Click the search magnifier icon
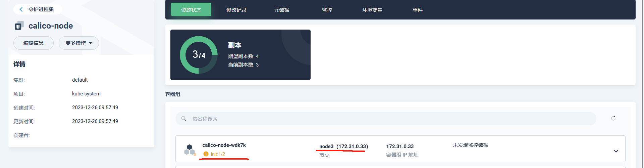 point(184,119)
